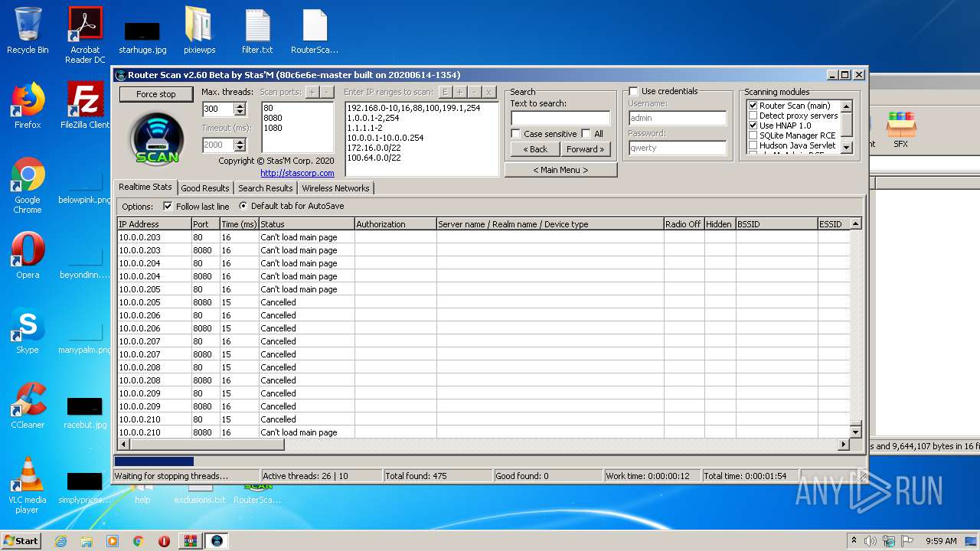Launch CCleaner from the desktop

click(x=28, y=406)
